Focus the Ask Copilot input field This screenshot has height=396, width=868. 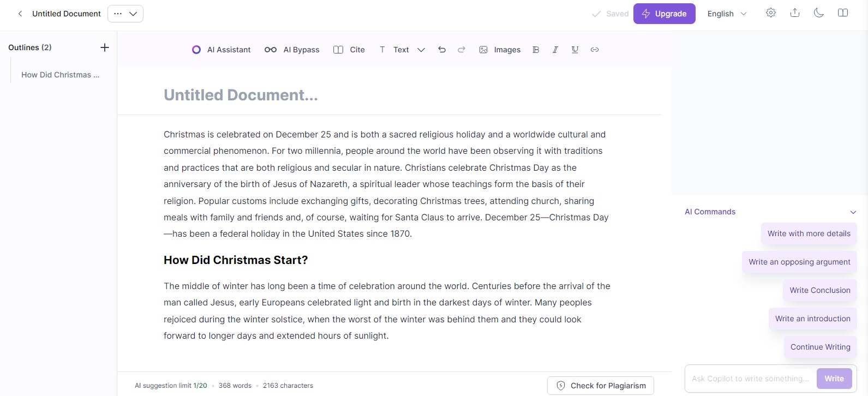coord(751,379)
